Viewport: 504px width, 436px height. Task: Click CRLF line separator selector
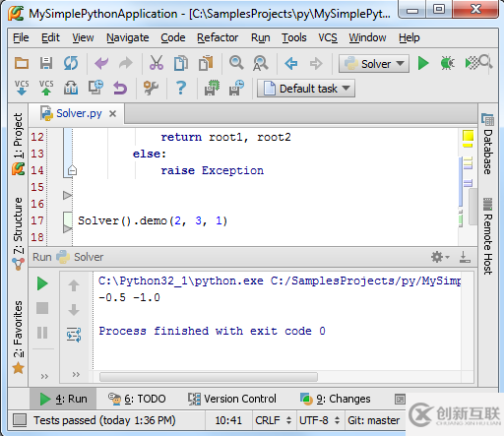click(x=273, y=420)
